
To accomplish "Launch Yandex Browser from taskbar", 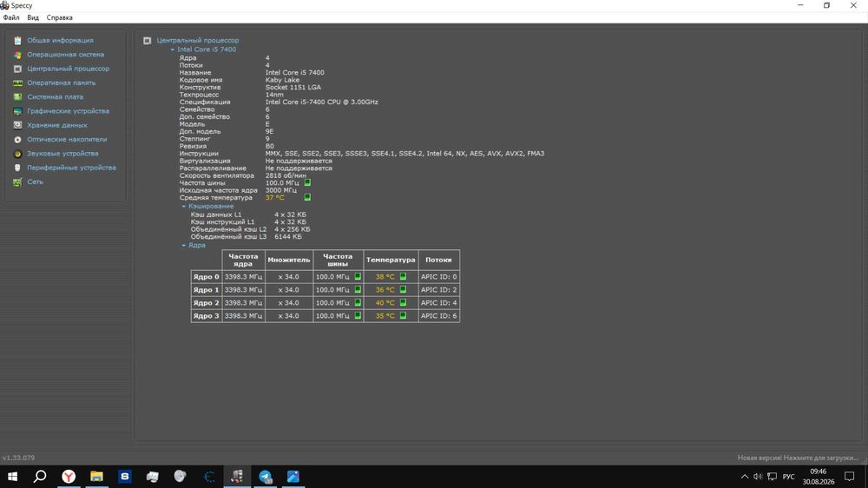I will point(69,477).
